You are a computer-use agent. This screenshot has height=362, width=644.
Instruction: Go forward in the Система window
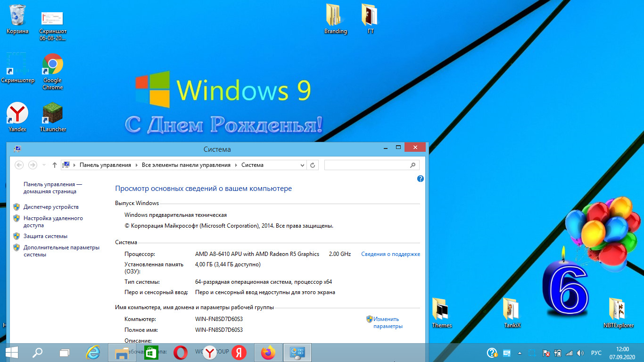(x=33, y=165)
